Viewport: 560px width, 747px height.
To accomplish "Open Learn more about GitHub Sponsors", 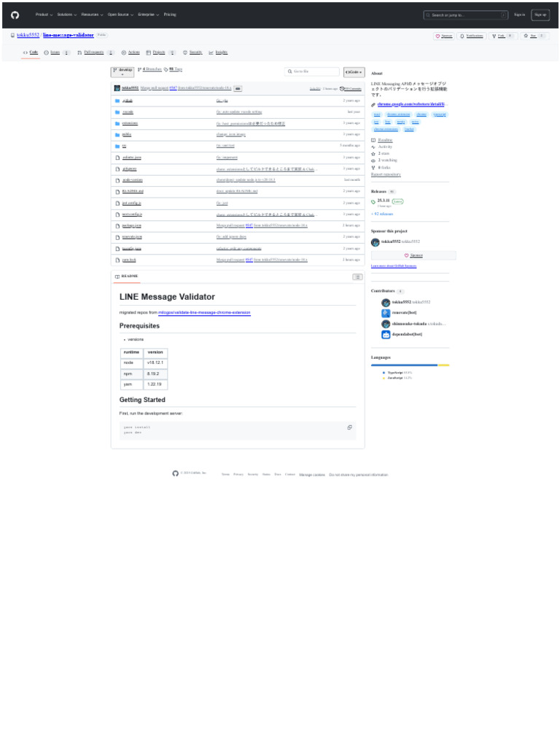I will pyautogui.click(x=393, y=266).
